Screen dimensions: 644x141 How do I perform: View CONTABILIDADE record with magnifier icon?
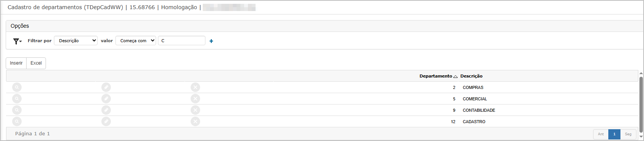coord(17,110)
